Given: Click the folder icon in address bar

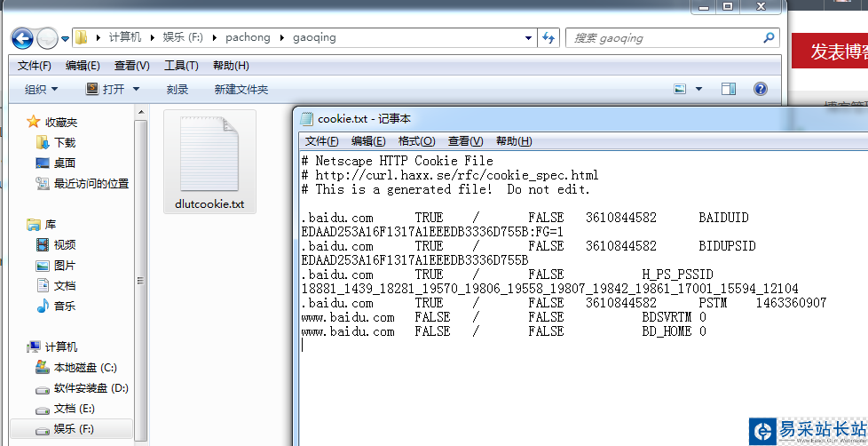Looking at the screenshot, I should click(x=82, y=37).
